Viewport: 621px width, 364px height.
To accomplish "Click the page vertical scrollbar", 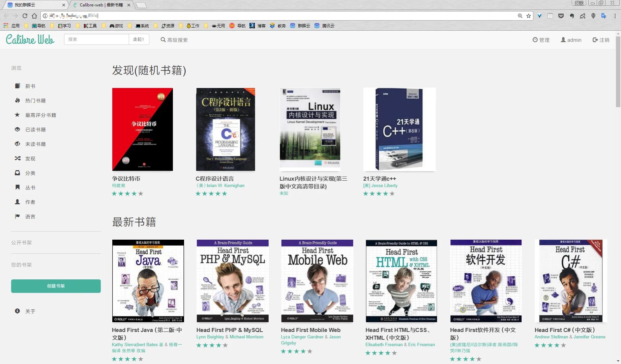I will 618,71.
